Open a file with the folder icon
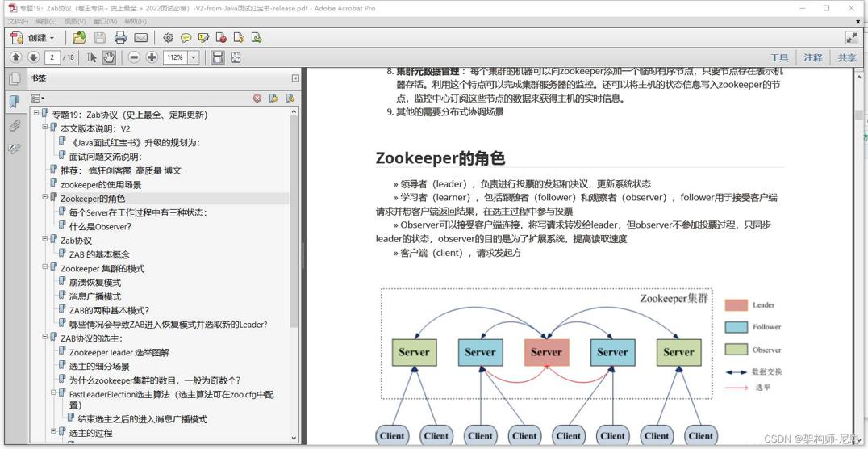The image size is (868, 449). 80,38
